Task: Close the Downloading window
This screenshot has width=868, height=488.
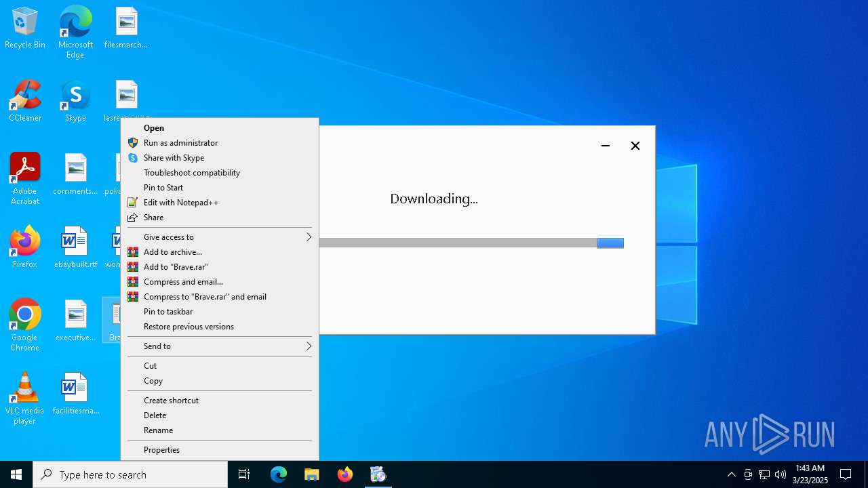Action: click(635, 146)
